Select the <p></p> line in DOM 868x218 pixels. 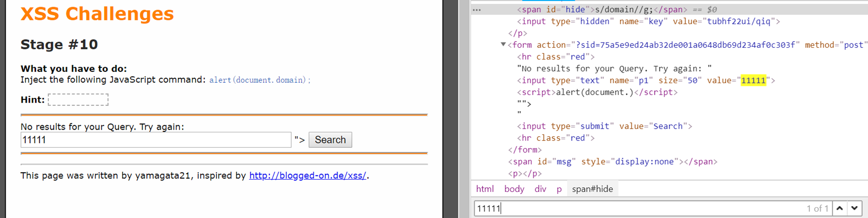[x=525, y=174]
